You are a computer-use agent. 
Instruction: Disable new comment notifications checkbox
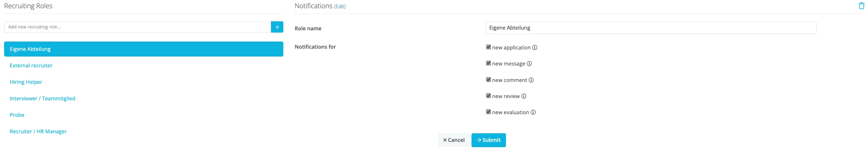click(488, 80)
